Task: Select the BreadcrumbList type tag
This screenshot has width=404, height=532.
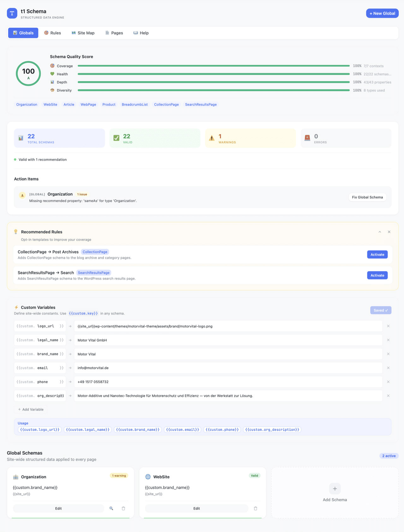Action: [135, 105]
